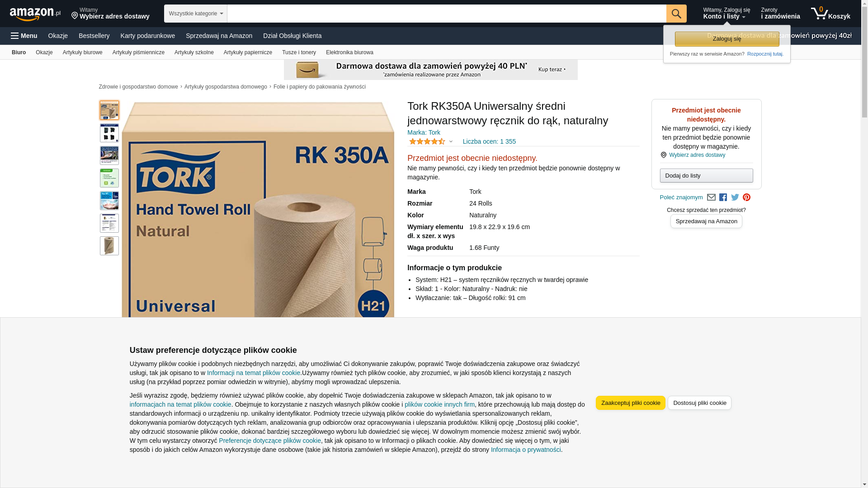This screenshot has width=868, height=488.
Task: Expand star rating breakdown chevron
Action: pos(451,142)
